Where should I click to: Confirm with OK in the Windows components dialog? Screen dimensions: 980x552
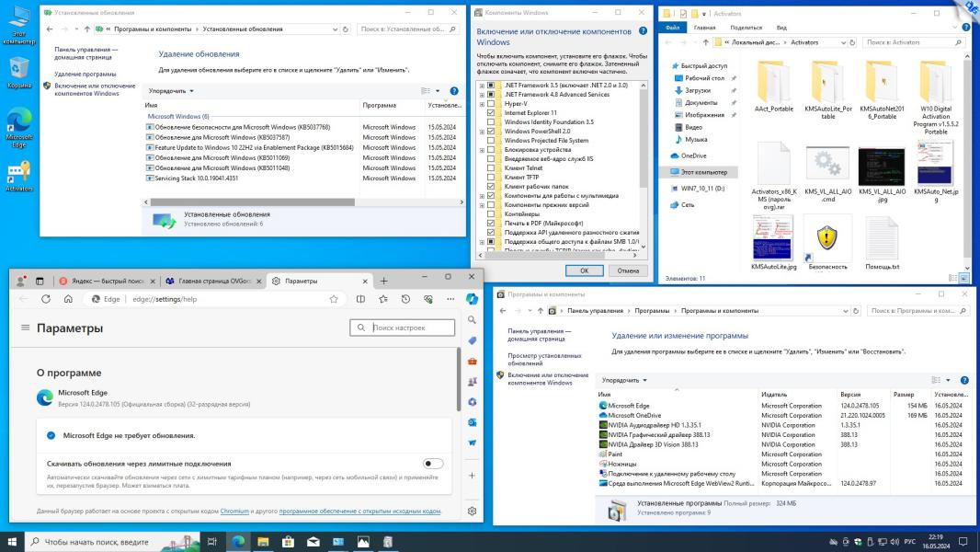[x=585, y=270]
